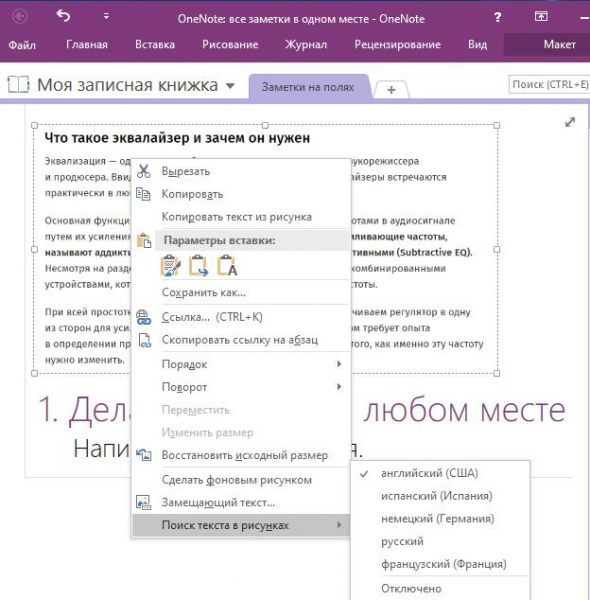Screen dimensions: 590x600
Task: Click the full page view expand arrows
Action: (x=570, y=122)
